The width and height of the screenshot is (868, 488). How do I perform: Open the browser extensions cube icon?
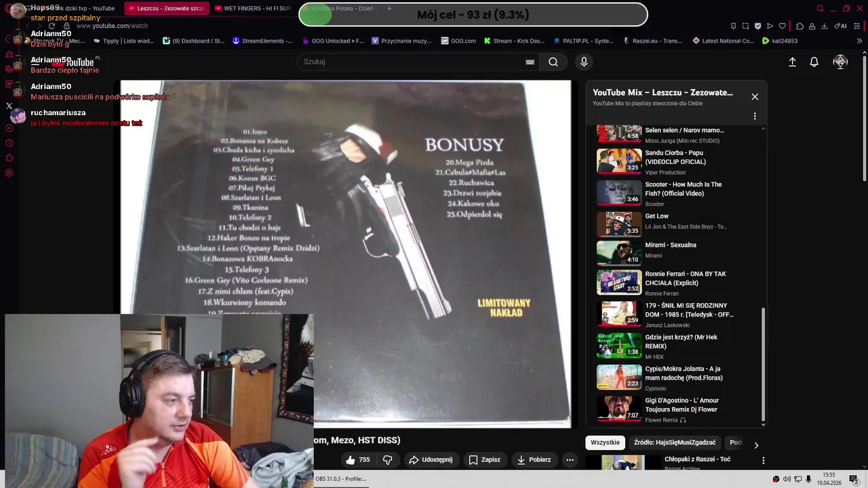[800, 26]
